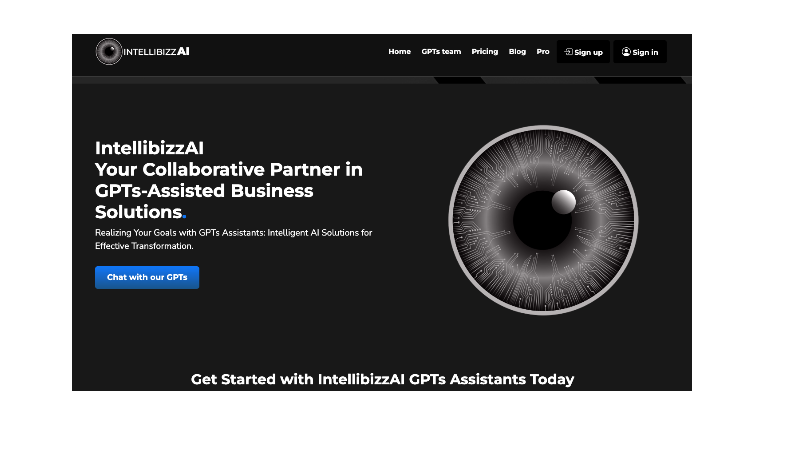Click the IntellibizzAI hero title line
This screenshot has width=800, height=460.
[x=149, y=148]
